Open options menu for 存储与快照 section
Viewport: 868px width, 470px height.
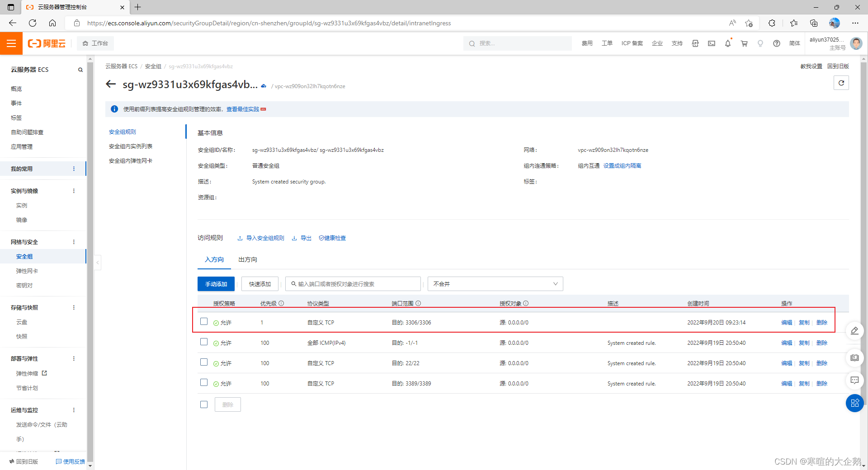click(x=74, y=307)
